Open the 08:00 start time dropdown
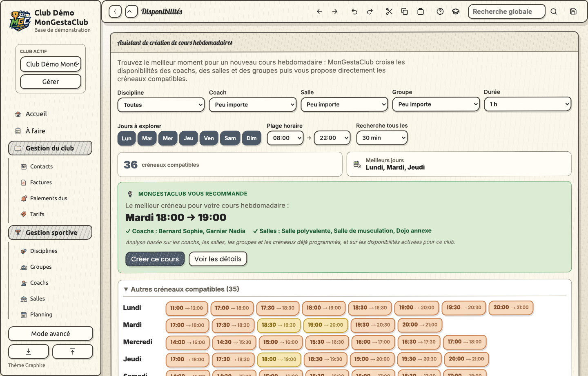Viewport: 588px width, 376px height. [285, 138]
